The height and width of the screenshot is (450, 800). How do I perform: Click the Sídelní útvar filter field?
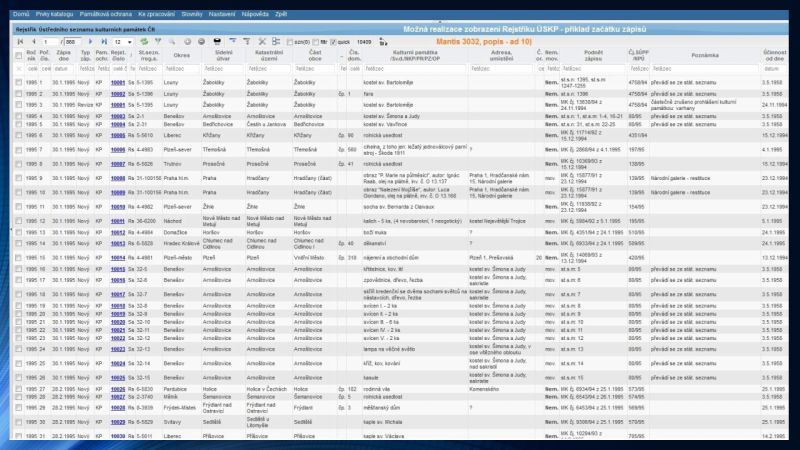pos(223,68)
